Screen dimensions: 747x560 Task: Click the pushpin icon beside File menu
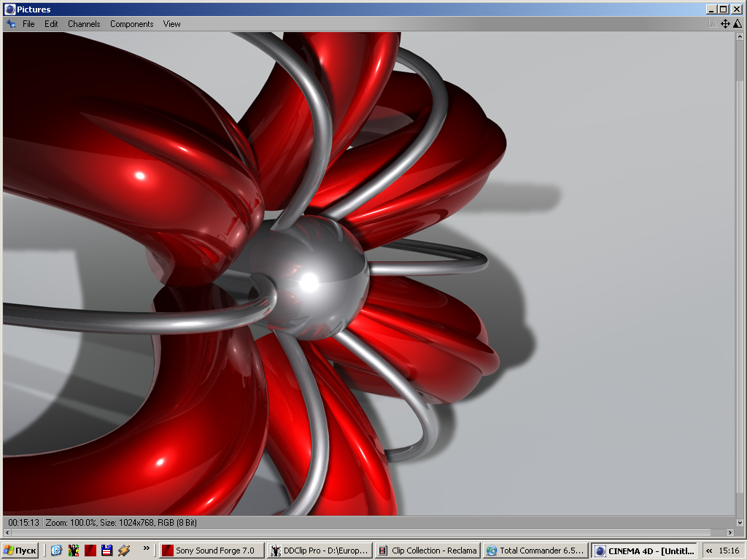click(x=10, y=24)
